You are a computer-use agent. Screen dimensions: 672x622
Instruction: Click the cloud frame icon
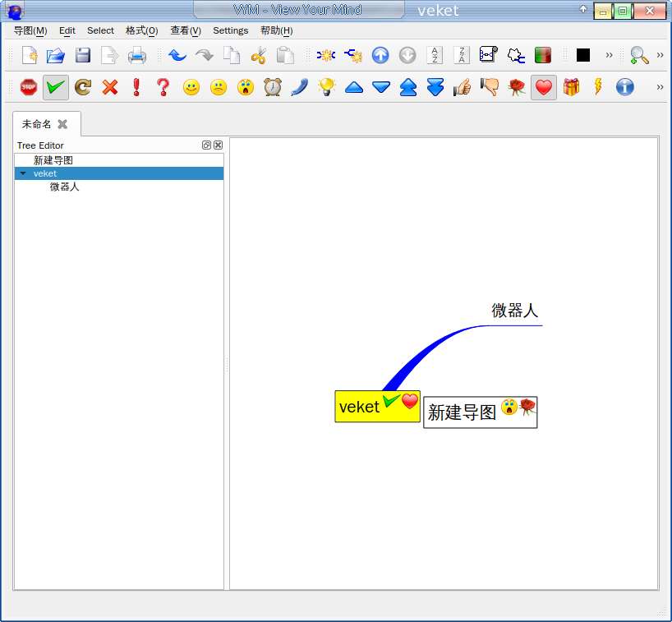[x=516, y=55]
